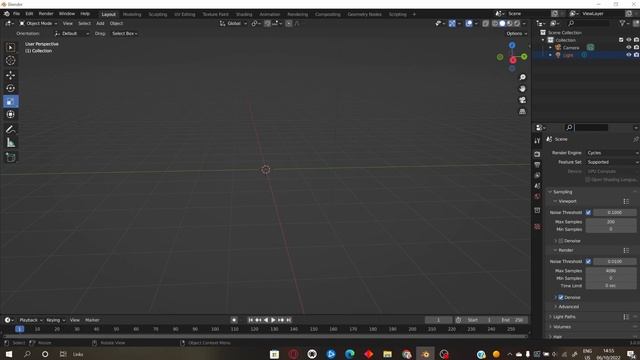640x360 pixels.
Task: Click the blue Z axis gizmo circle
Action: pos(512,45)
